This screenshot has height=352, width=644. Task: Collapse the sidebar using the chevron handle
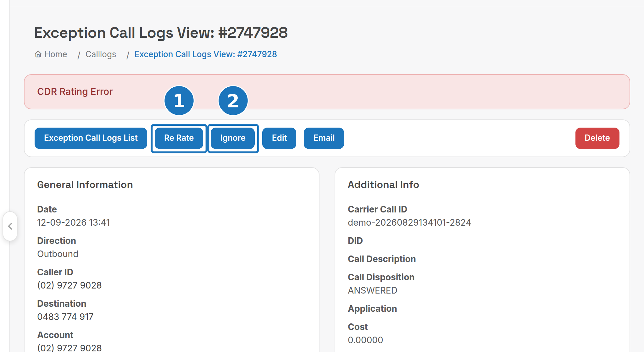pyautogui.click(x=10, y=226)
